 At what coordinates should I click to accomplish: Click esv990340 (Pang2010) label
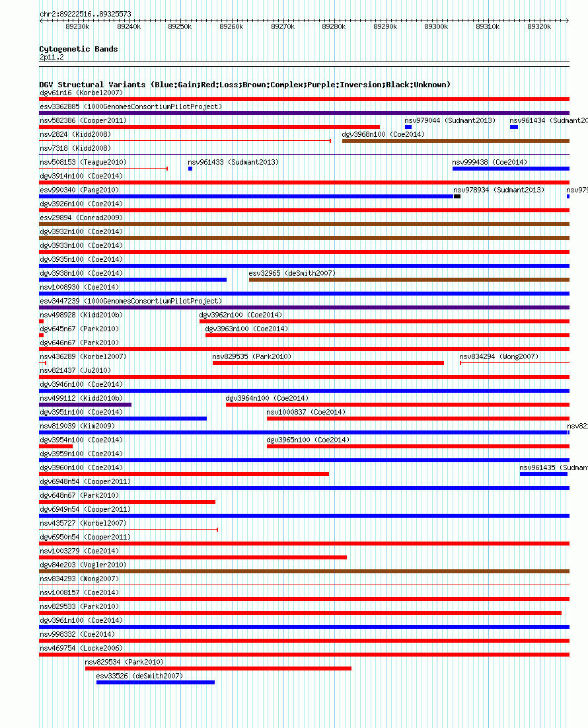coord(79,190)
